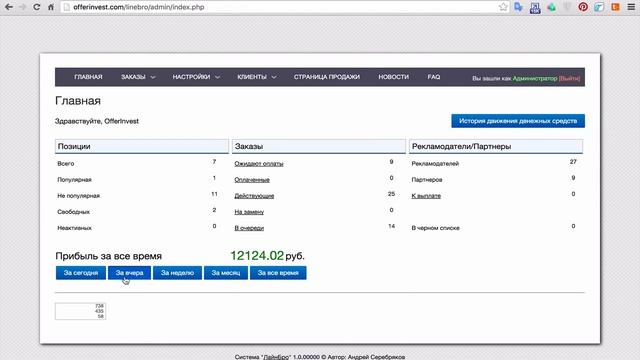Go back with the browser back arrow
The image size is (640, 360).
pos(9,7)
